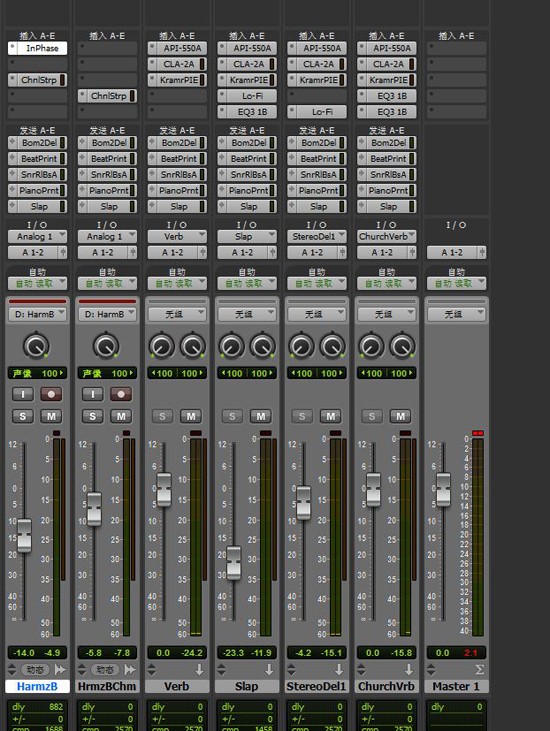Record-enable the HarmzB track
The image size is (550, 731).
click(x=51, y=394)
